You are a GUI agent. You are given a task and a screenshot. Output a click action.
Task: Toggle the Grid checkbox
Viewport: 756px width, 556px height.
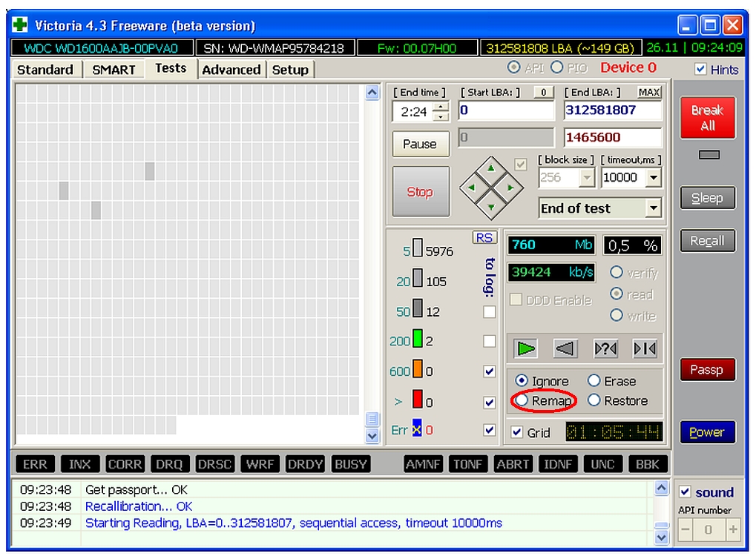(x=517, y=431)
